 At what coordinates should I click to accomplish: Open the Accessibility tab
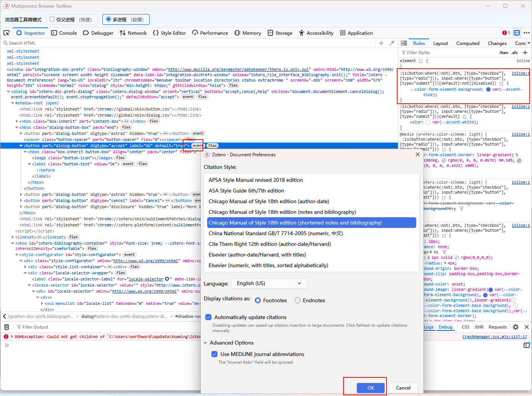pos(316,33)
